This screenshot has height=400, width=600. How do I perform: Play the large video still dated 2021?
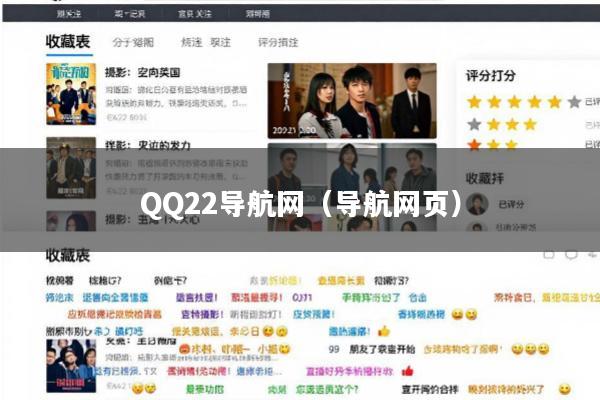[352, 101]
